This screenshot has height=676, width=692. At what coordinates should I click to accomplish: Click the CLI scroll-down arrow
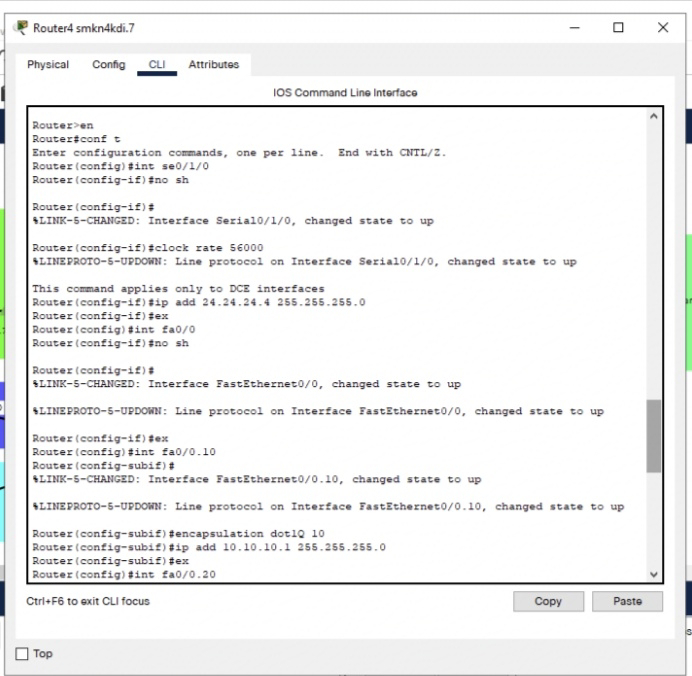point(654,574)
